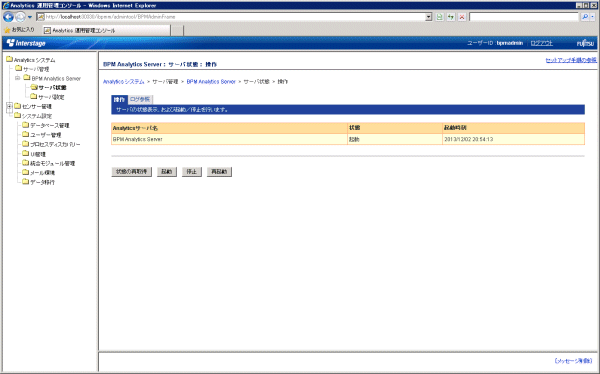600x374 pixels.
Task: Open the recent pages dropdown beside Forward
Action: pos(29,17)
